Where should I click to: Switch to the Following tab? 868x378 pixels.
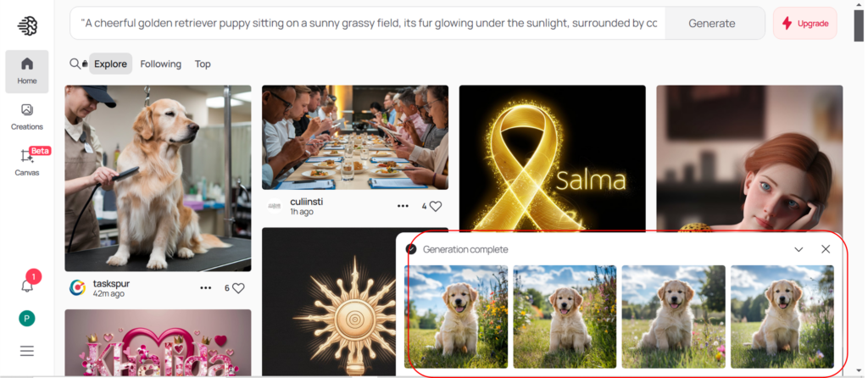tap(161, 64)
